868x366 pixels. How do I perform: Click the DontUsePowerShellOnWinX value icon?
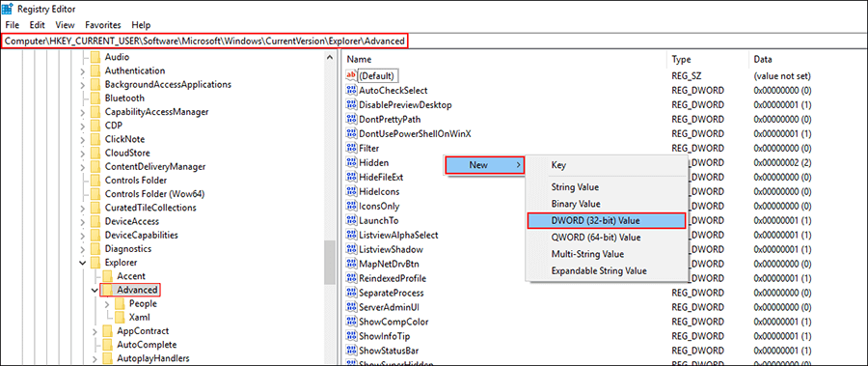click(351, 133)
